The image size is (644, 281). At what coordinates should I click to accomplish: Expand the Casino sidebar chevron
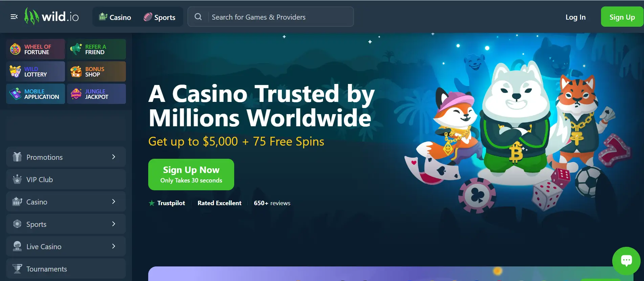click(114, 201)
